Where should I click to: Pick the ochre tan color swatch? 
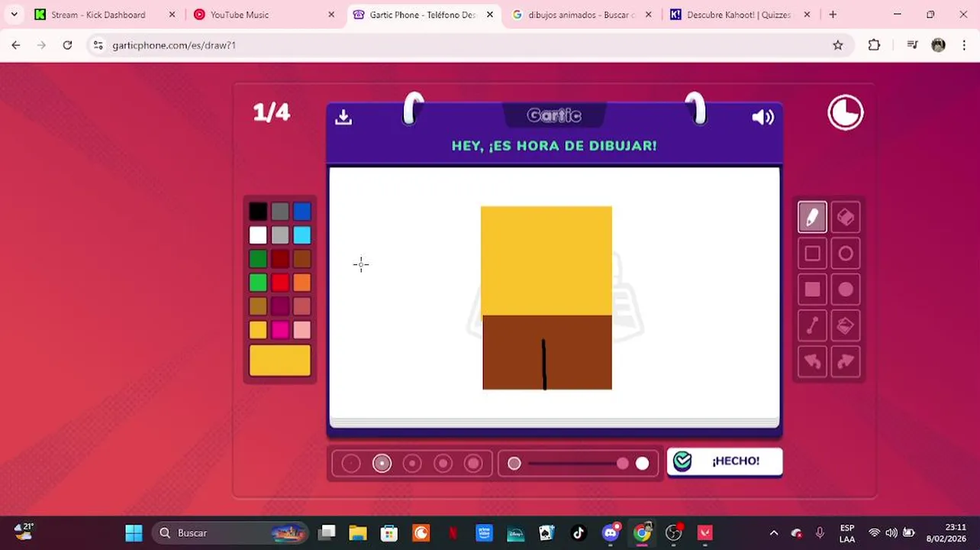click(258, 306)
